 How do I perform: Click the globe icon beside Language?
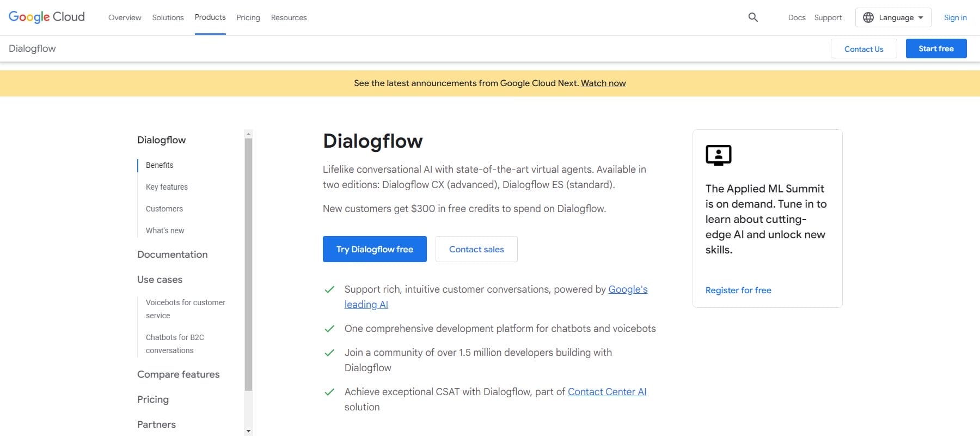(x=868, y=17)
